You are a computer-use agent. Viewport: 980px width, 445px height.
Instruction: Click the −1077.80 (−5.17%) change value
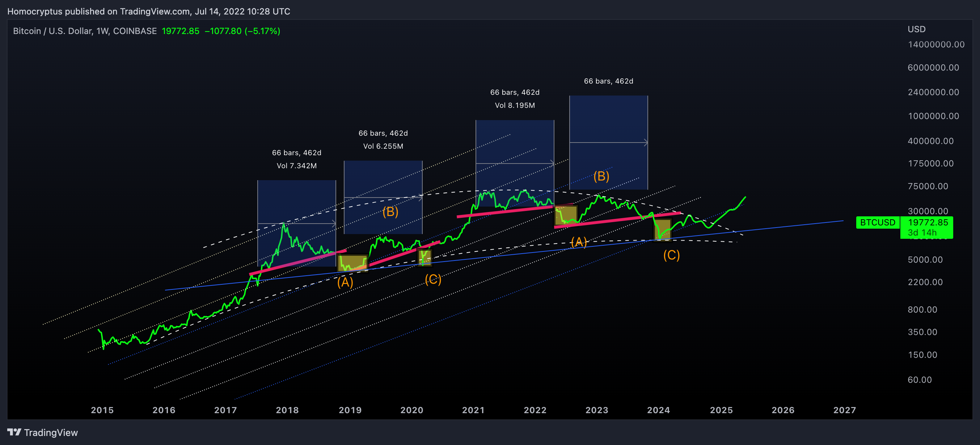tap(242, 31)
